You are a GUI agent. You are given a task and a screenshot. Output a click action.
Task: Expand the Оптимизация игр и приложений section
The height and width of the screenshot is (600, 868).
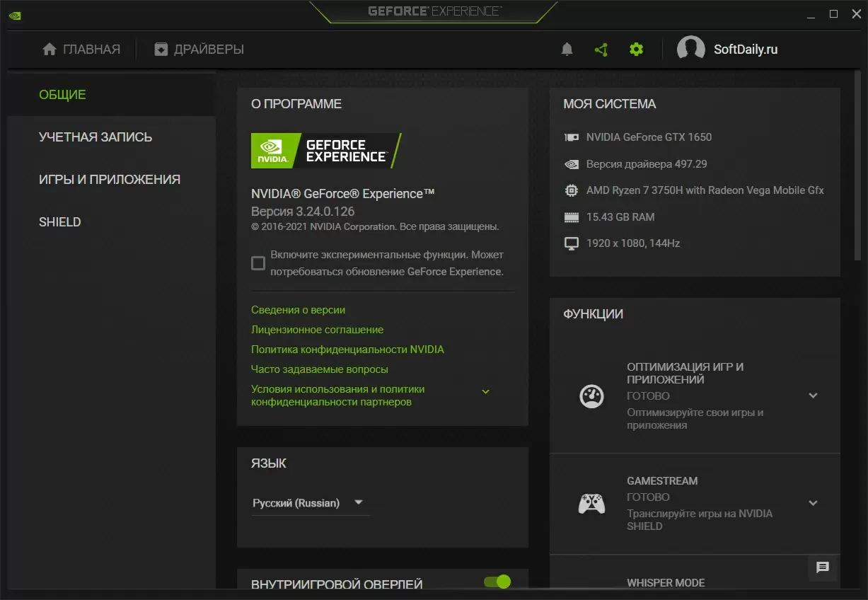[813, 396]
